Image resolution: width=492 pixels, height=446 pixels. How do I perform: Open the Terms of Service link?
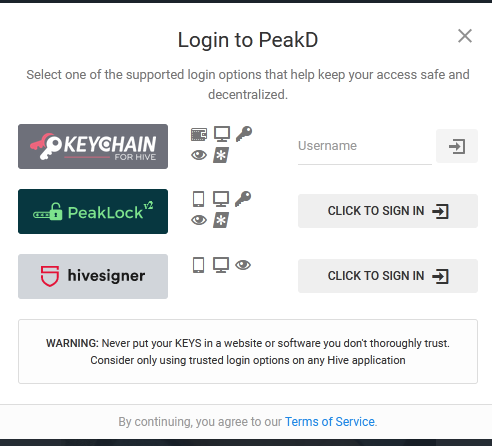pyautogui.click(x=330, y=422)
